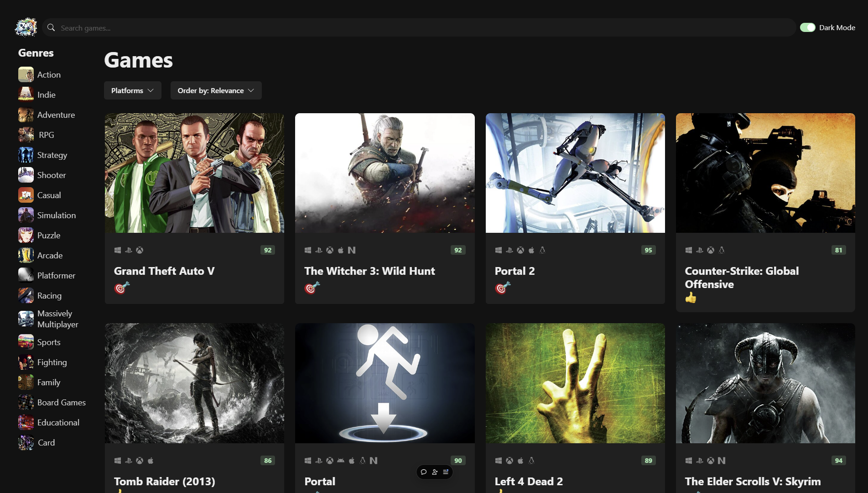Click the thumbs-up emoji under Counter-Strike
Viewport: 868px width, 493px height.
pos(691,298)
